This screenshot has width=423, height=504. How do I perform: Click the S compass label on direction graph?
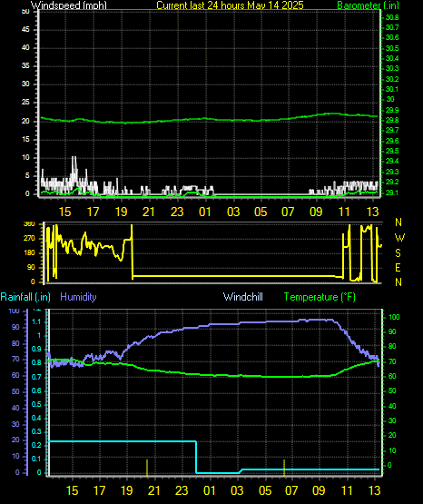398,253
